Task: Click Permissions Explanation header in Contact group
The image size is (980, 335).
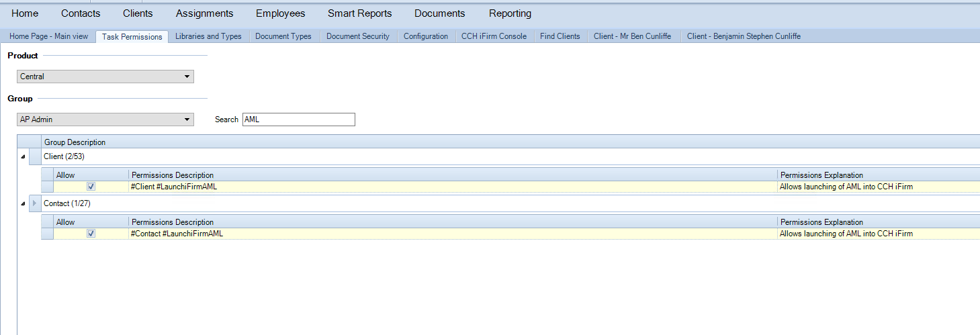Action: pos(879,222)
